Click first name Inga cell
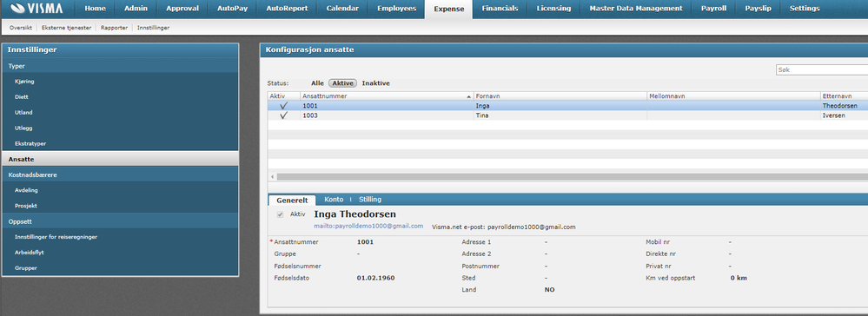 coord(560,105)
